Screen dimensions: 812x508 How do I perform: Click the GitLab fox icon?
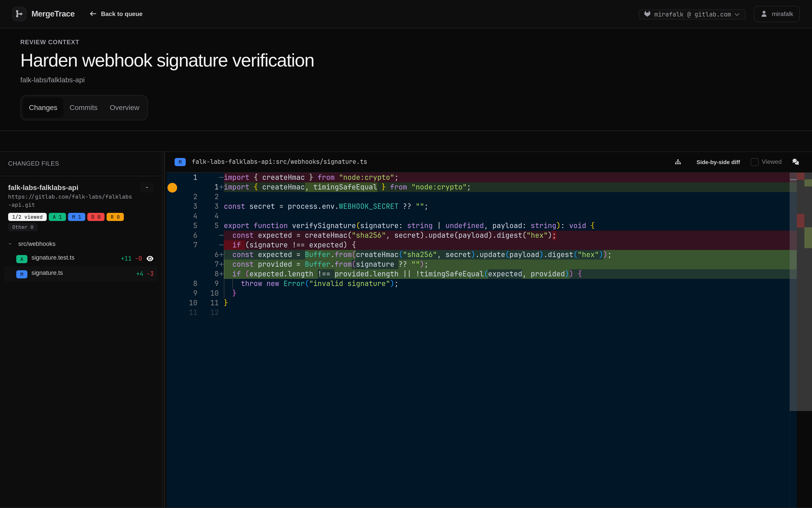point(647,14)
